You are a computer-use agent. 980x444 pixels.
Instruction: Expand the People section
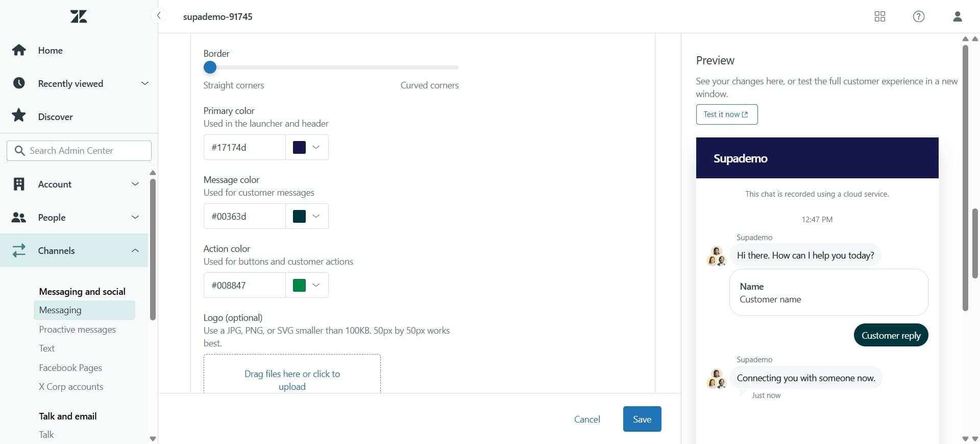coord(135,217)
